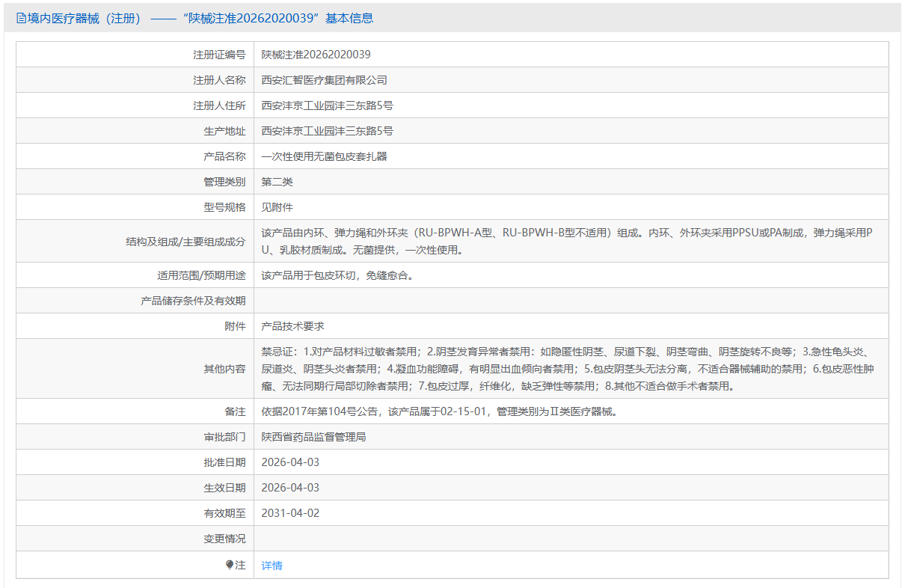Click the document icon before 境内医疗器械 heading
This screenshot has width=905, height=588.
tap(21, 19)
